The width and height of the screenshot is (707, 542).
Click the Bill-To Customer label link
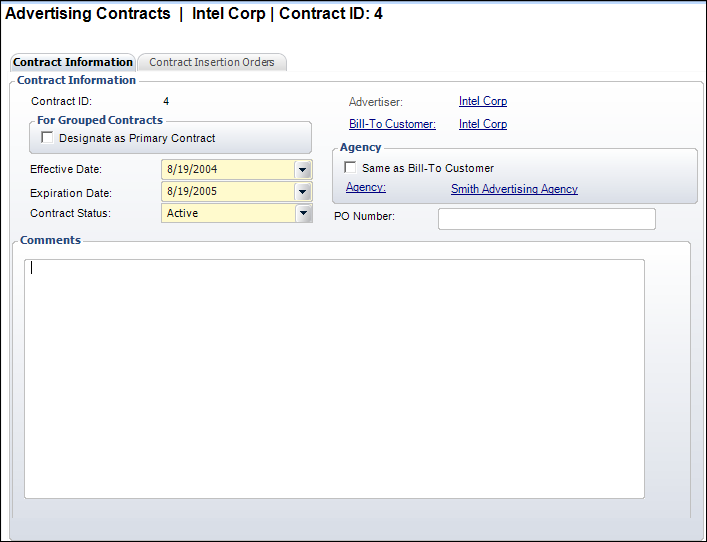pos(392,124)
